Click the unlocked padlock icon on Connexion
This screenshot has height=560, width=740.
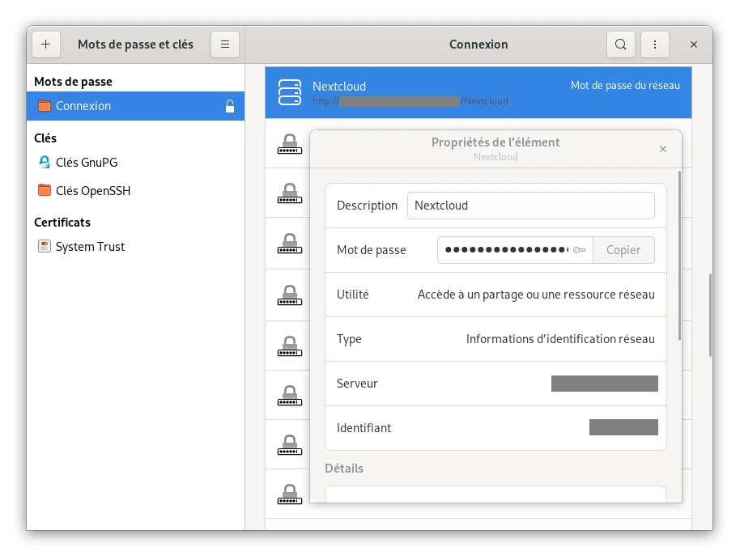230,106
